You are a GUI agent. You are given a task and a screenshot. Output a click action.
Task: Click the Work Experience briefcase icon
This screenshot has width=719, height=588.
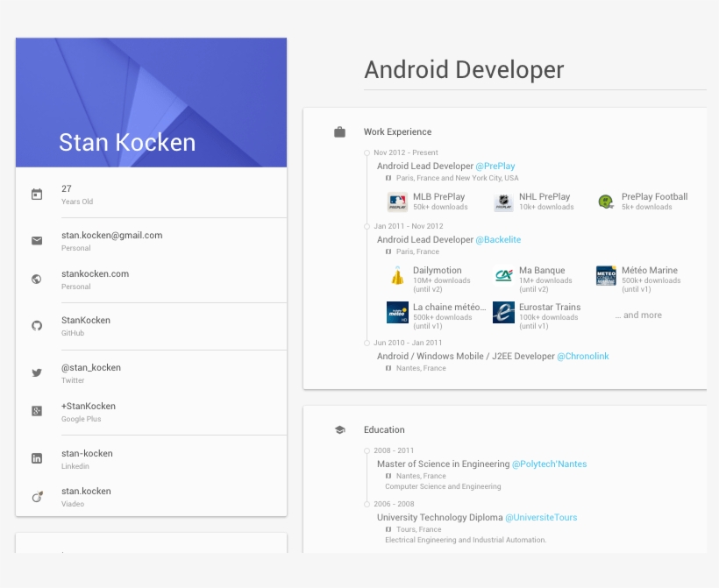click(x=339, y=131)
